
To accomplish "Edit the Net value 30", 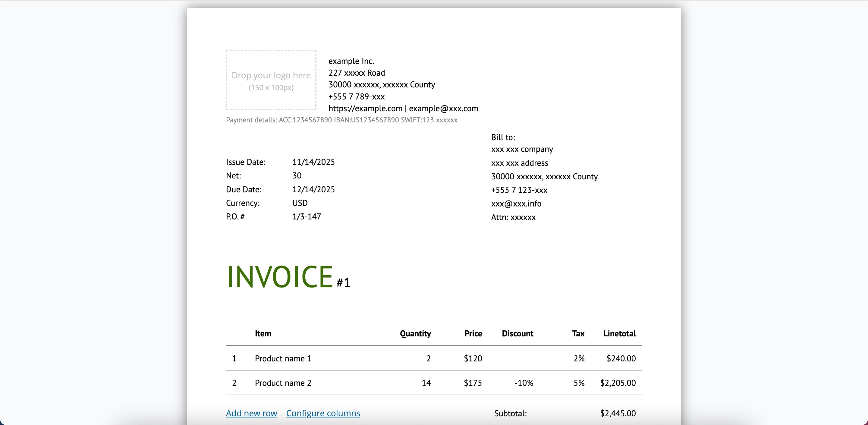I will 297,176.
